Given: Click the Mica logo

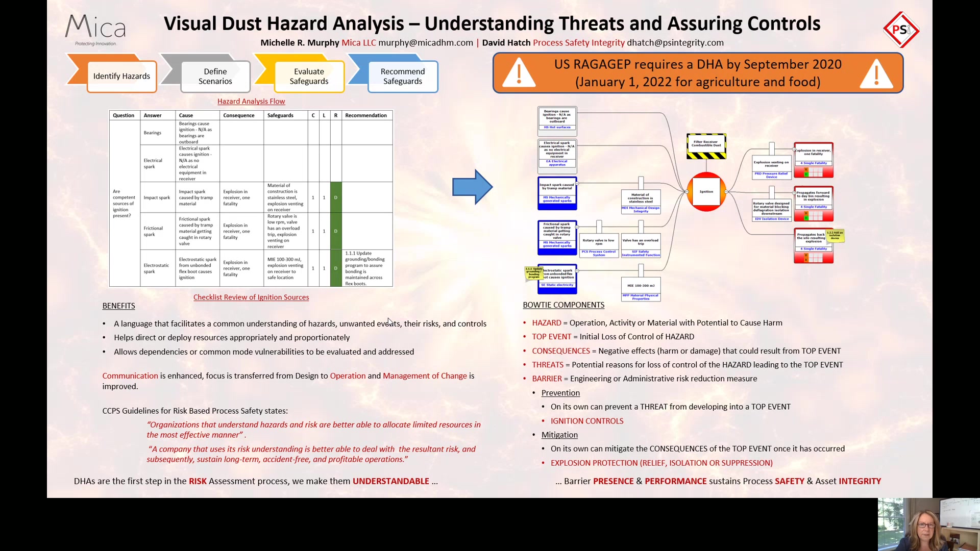Looking at the screenshot, I should 95,30.
